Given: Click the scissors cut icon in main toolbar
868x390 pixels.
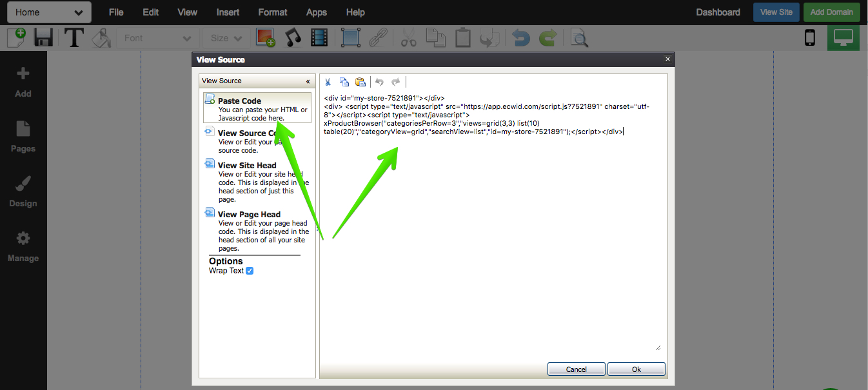Looking at the screenshot, I should point(408,37).
